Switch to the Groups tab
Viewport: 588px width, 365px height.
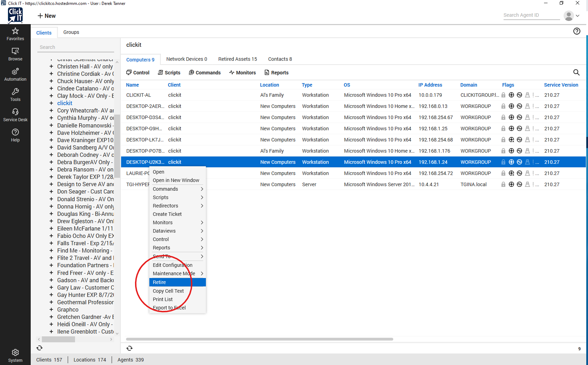click(x=71, y=32)
